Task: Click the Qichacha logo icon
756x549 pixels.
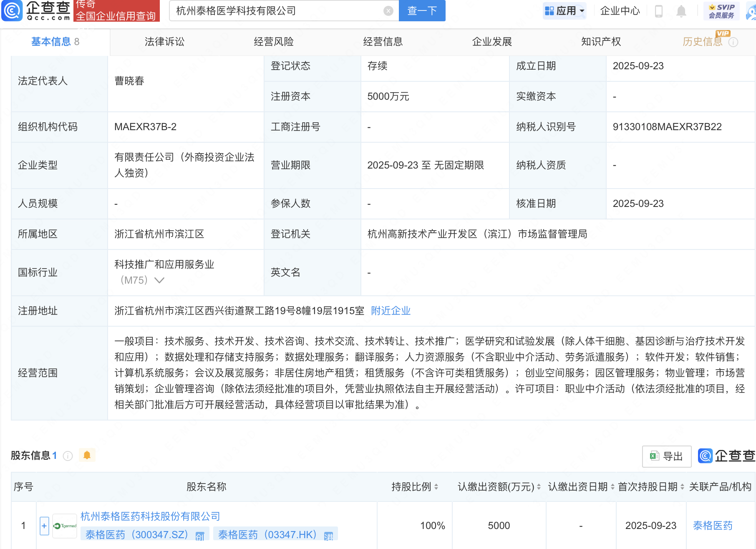Action: pyautogui.click(x=12, y=10)
